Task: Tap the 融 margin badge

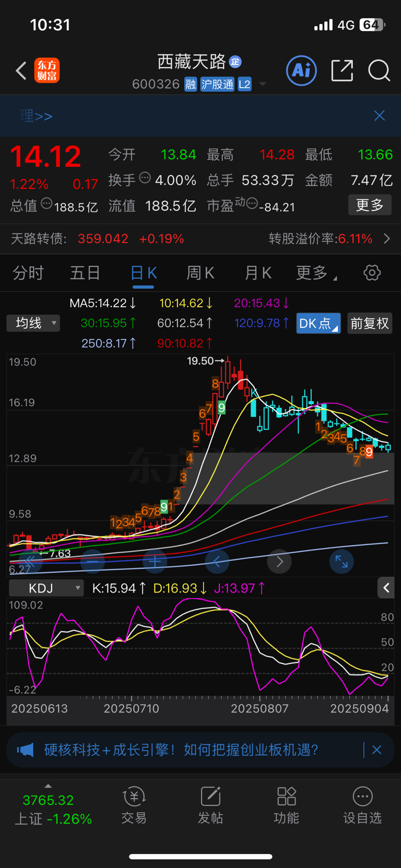Action: pos(191,84)
